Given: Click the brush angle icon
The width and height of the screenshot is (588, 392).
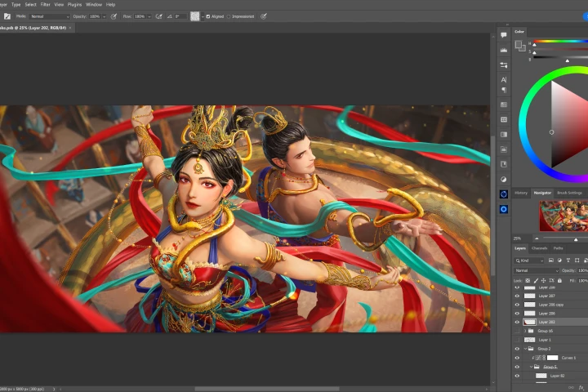Looking at the screenshot, I should click(x=170, y=16).
